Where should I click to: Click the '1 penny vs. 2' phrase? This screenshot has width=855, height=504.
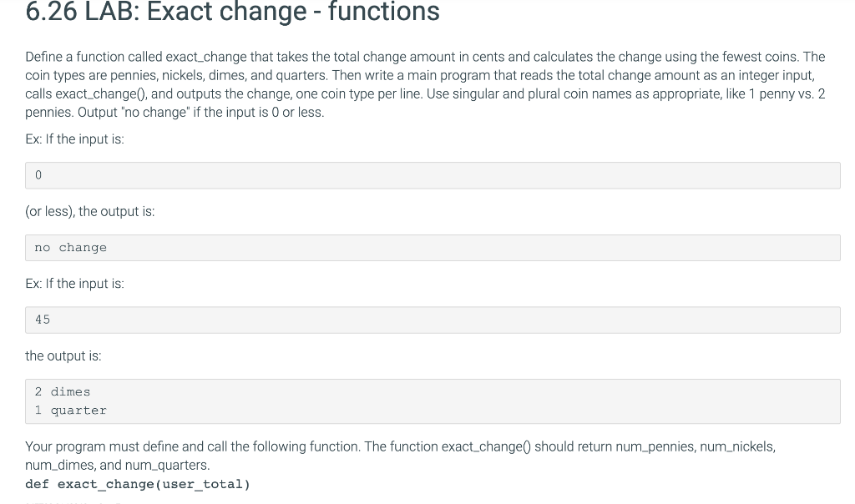(787, 94)
